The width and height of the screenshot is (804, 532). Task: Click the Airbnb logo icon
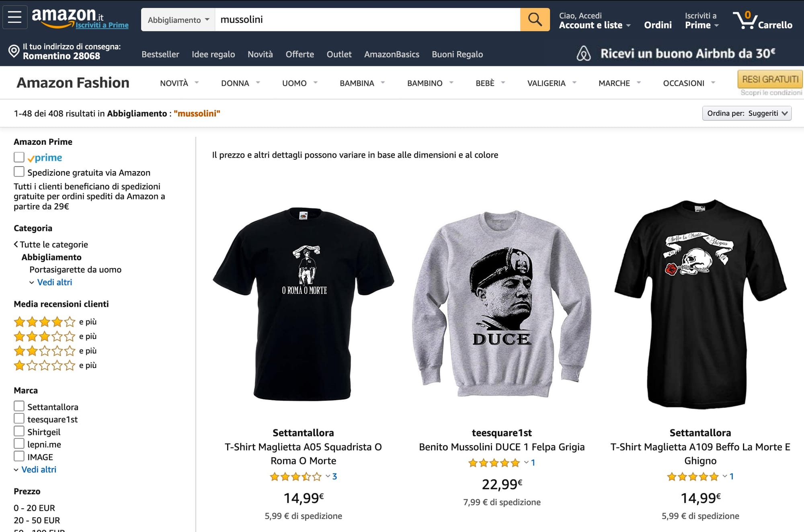[x=584, y=53]
